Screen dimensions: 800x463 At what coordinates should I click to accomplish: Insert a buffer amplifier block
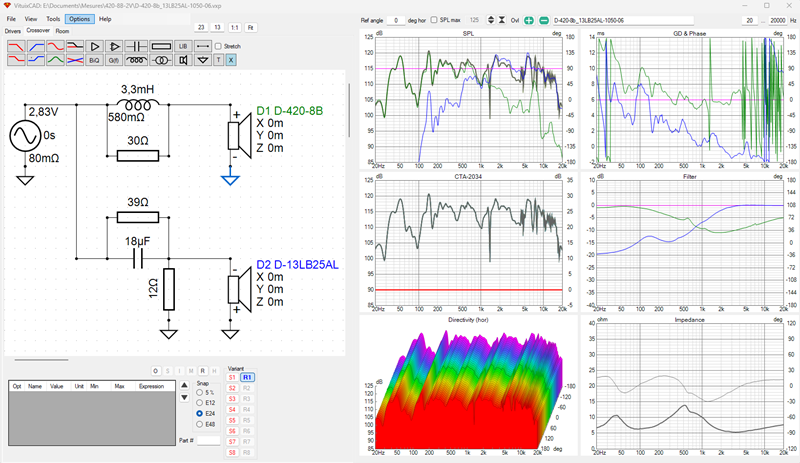94,46
